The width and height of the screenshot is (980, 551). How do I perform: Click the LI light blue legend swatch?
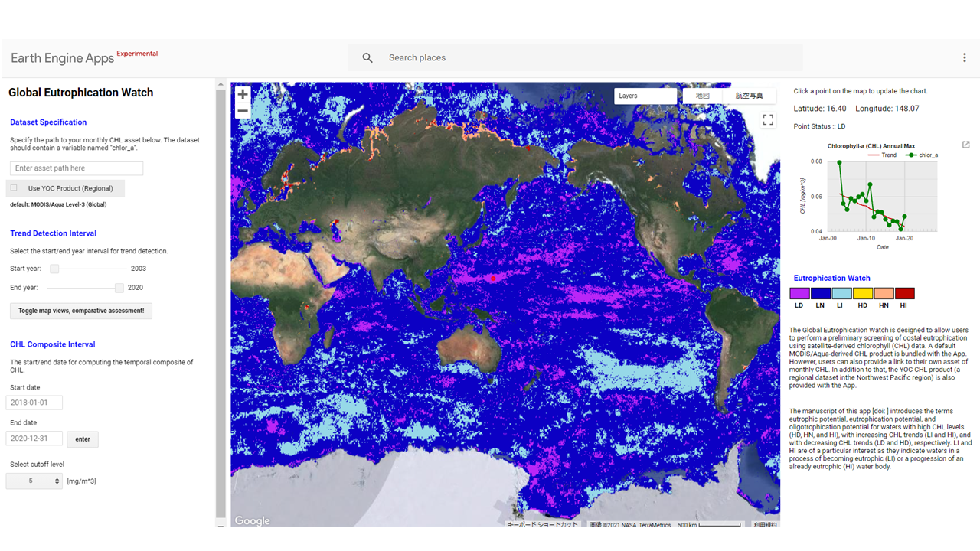coord(841,293)
